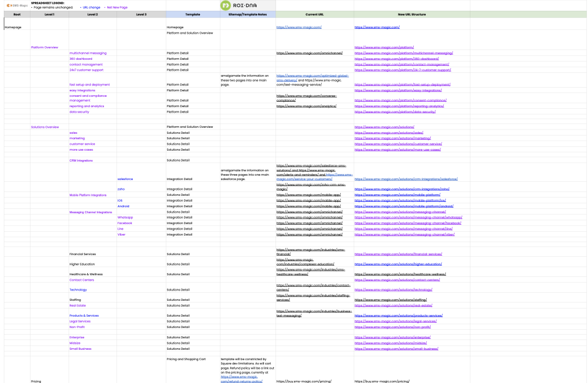Open the solutions/marketing link
The height and width of the screenshot is (383, 588).
(393, 138)
